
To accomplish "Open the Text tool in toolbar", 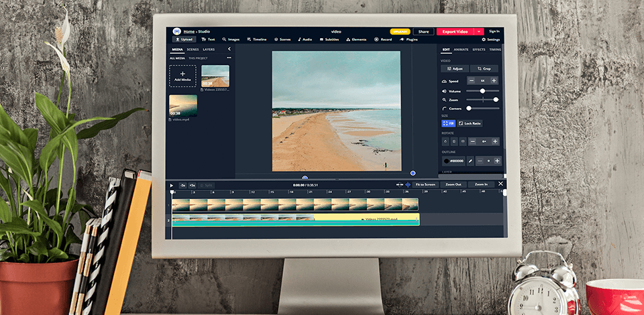I will [208, 40].
